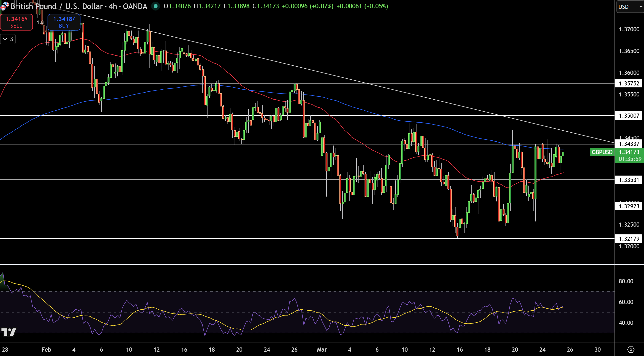This screenshot has width=644, height=356.
Task: Click the countdown timer 01:35:59
Action: tap(630, 159)
